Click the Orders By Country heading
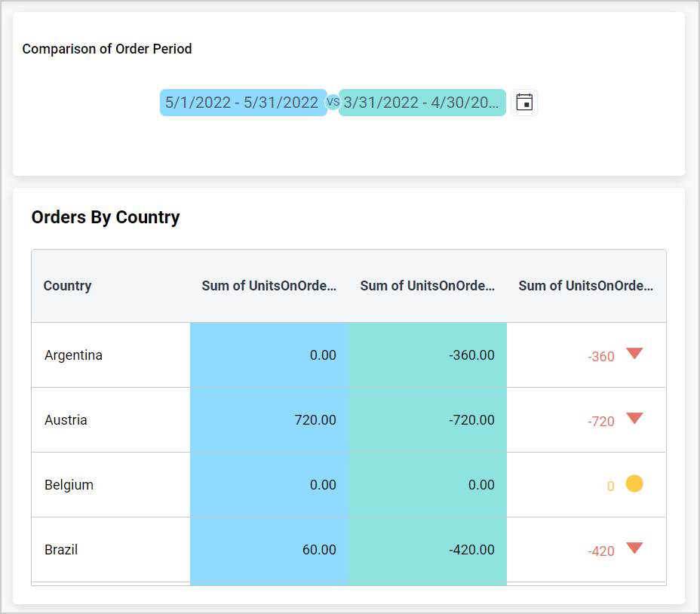The width and height of the screenshot is (700, 614). click(x=105, y=217)
